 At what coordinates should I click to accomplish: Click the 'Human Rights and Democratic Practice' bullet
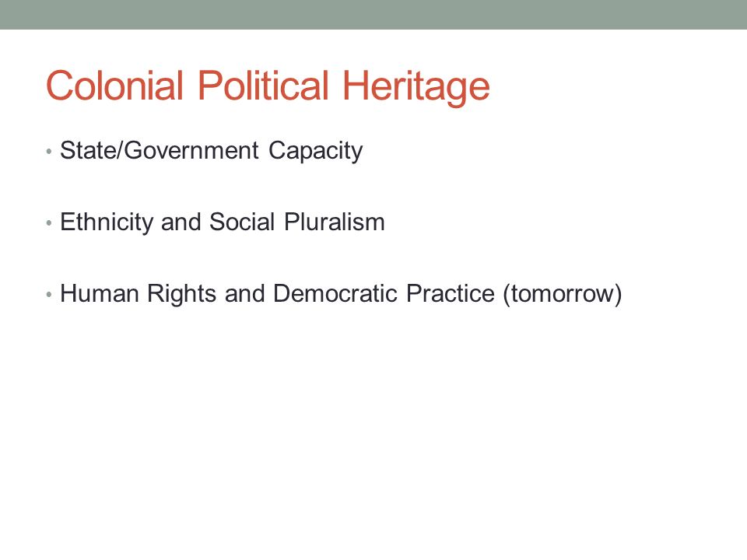341,294
